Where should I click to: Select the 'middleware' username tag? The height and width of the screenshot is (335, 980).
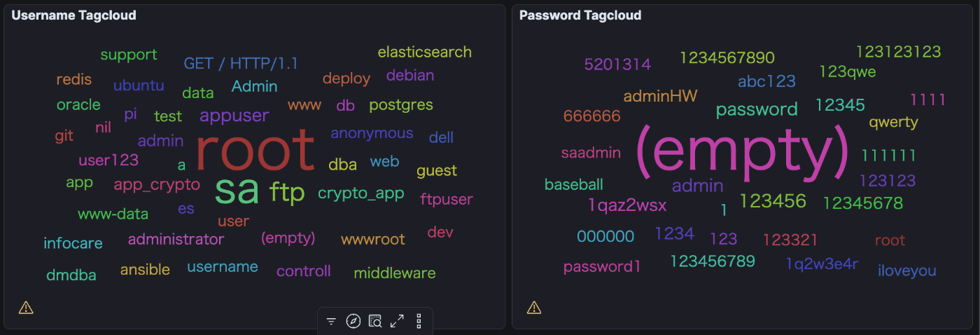(395, 273)
